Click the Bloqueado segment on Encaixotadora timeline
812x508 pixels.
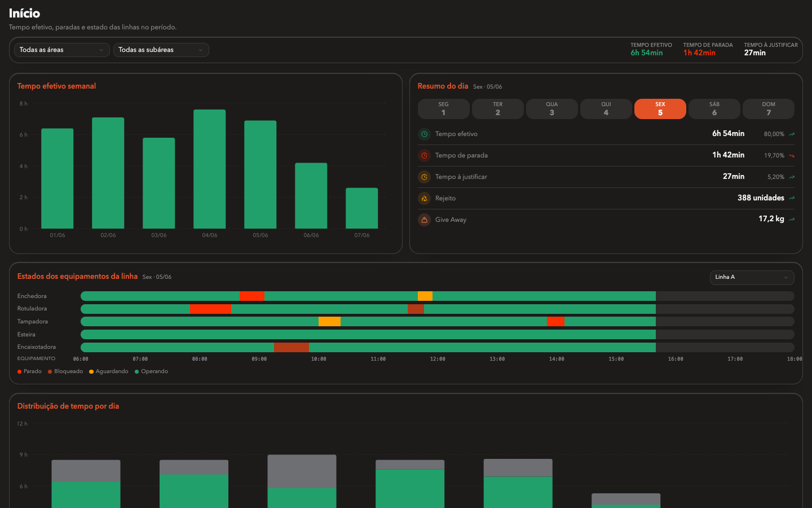click(291, 348)
